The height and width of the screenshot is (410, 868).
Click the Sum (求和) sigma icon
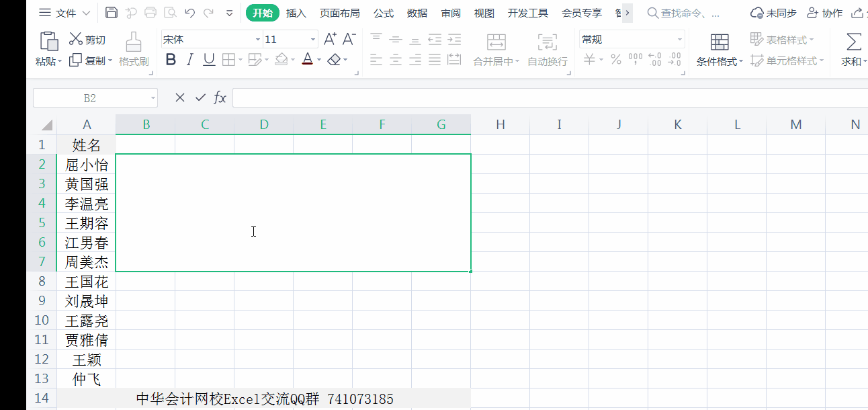[x=853, y=42]
